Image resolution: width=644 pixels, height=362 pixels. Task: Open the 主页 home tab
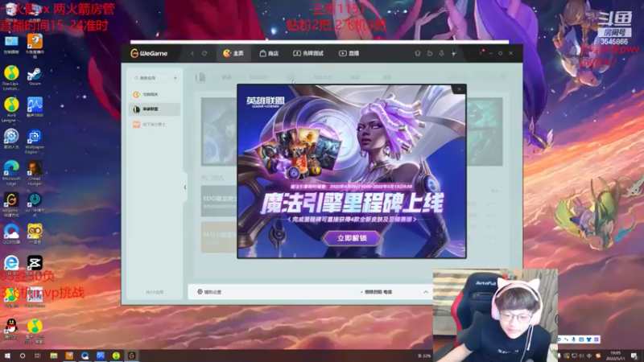[x=233, y=53]
